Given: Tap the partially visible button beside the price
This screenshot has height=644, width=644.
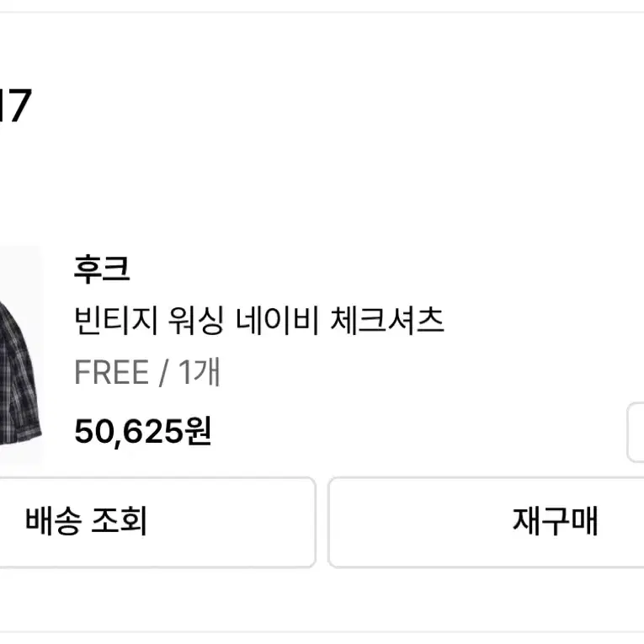Looking at the screenshot, I should [636, 433].
